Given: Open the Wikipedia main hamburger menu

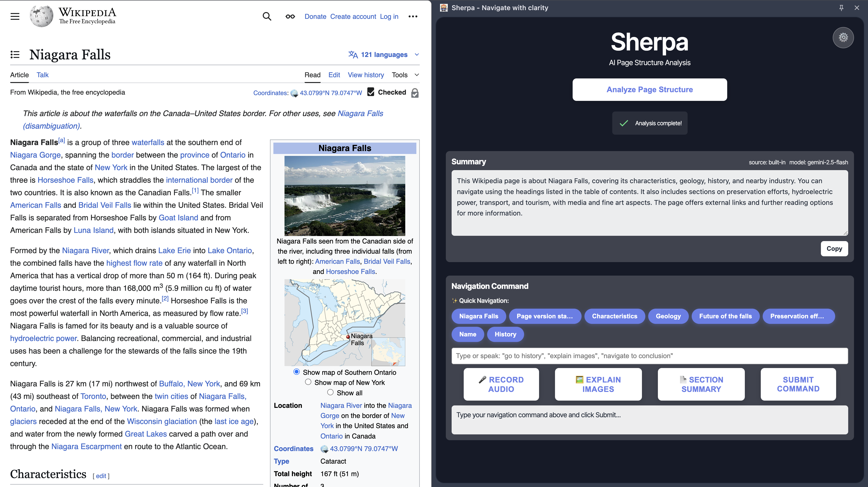Looking at the screenshot, I should click(15, 16).
